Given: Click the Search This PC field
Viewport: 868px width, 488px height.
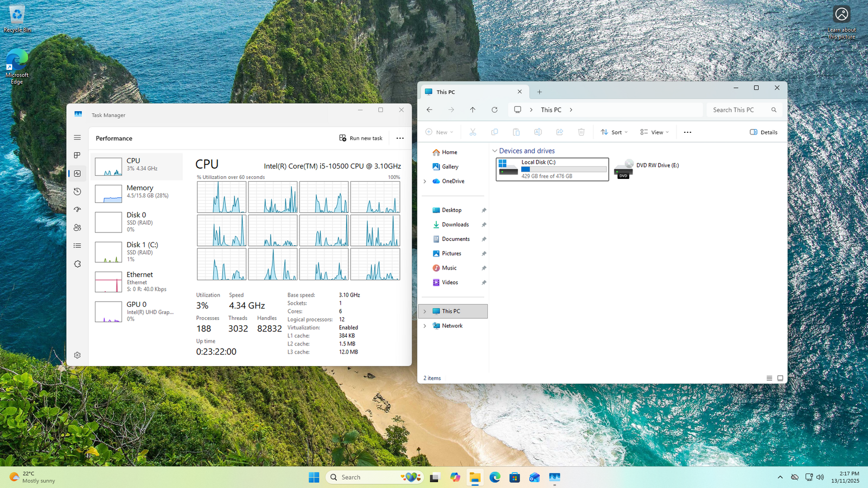Looking at the screenshot, I should click(738, 110).
